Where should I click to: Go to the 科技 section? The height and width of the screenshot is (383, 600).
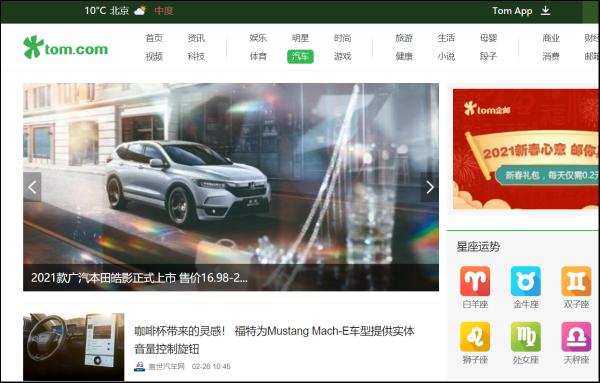tap(196, 57)
